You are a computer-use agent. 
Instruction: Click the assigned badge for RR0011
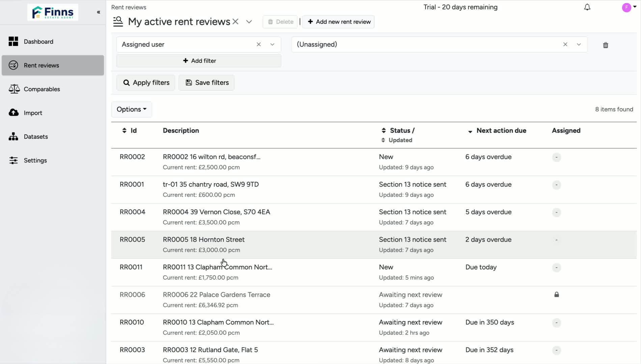click(557, 268)
